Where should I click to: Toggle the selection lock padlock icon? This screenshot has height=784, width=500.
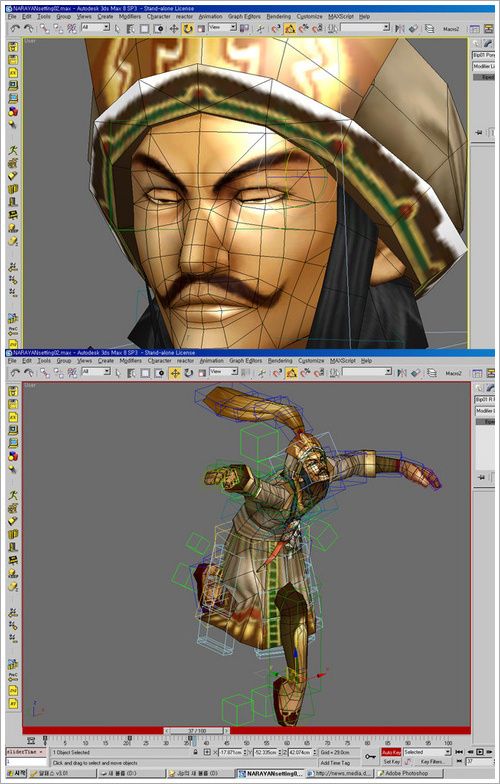[x=195, y=752]
